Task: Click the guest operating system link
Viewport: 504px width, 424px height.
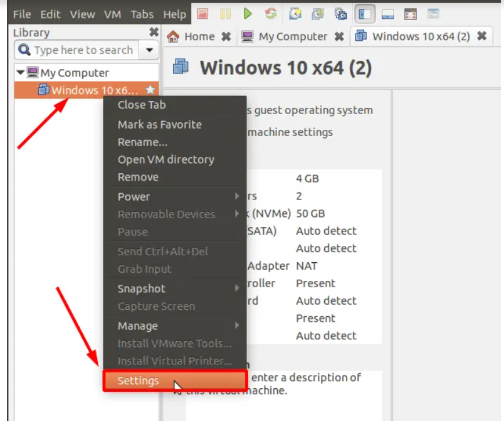Action: tap(310, 110)
